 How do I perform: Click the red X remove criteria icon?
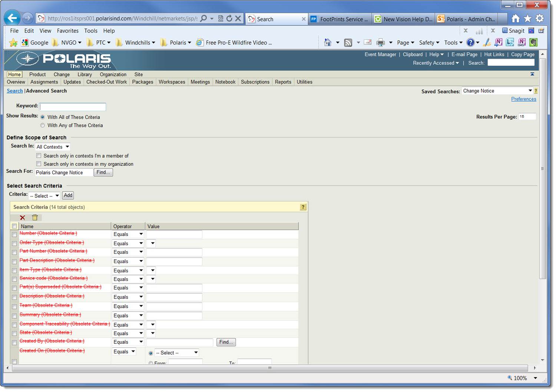23,218
